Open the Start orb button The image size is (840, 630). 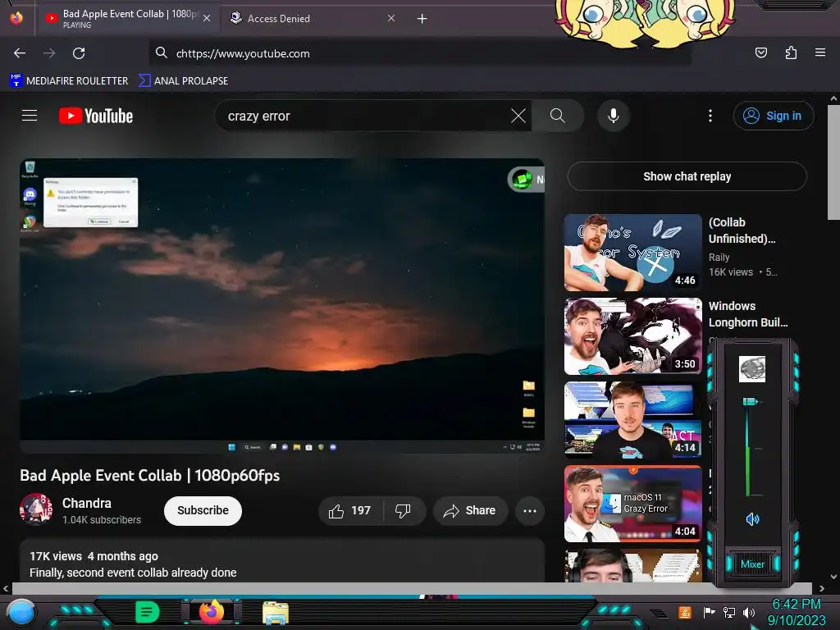tap(21, 612)
